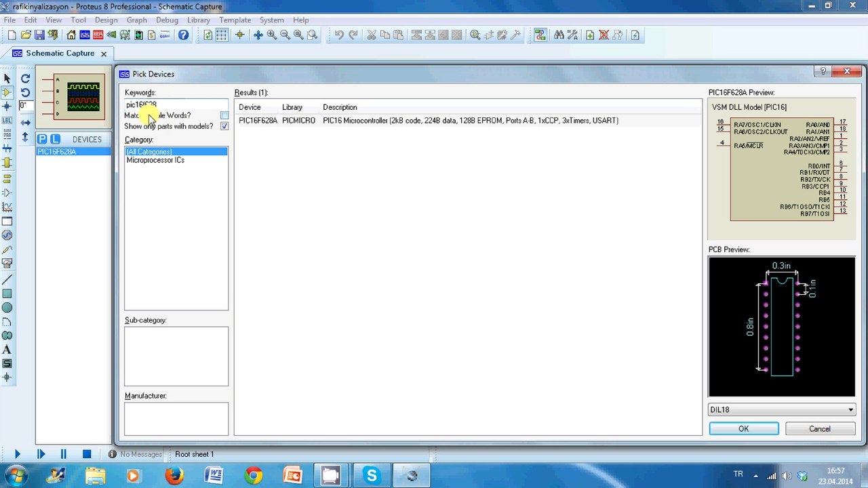Close the Schematic Capture tab

click(x=104, y=54)
